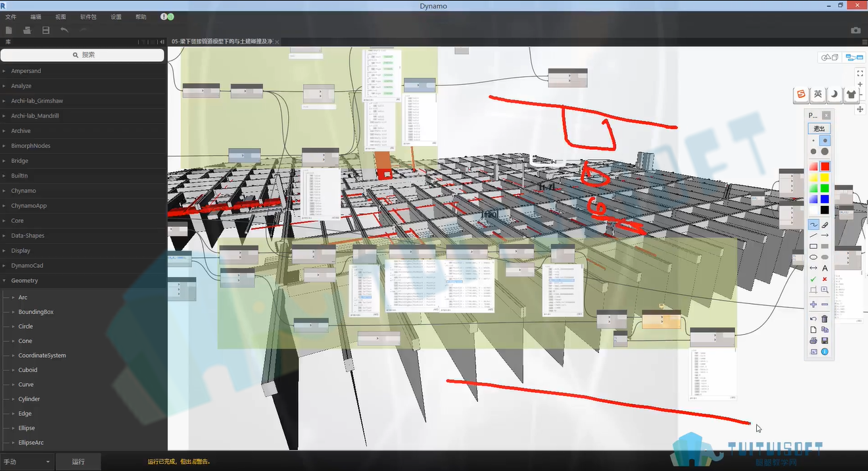Pick the black color swatch
This screenshot has height=471, width=868.
coord(825,210)
